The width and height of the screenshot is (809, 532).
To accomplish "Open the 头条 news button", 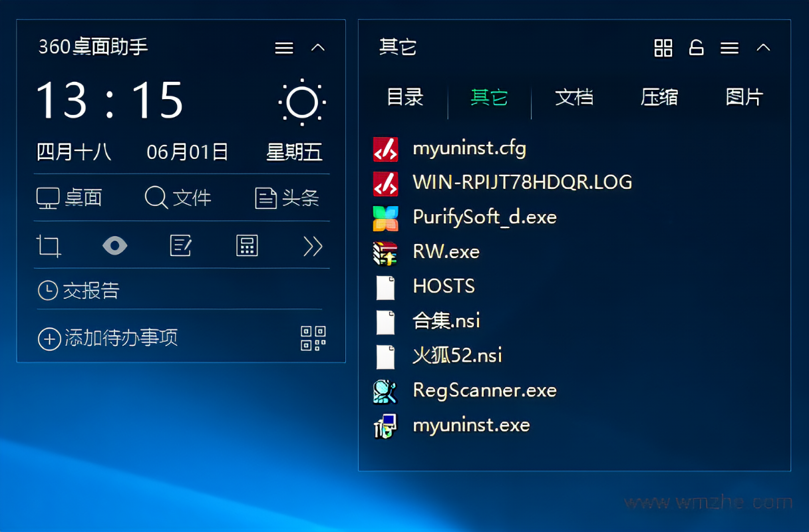I will pyautogui.click(x=287, y=198).
